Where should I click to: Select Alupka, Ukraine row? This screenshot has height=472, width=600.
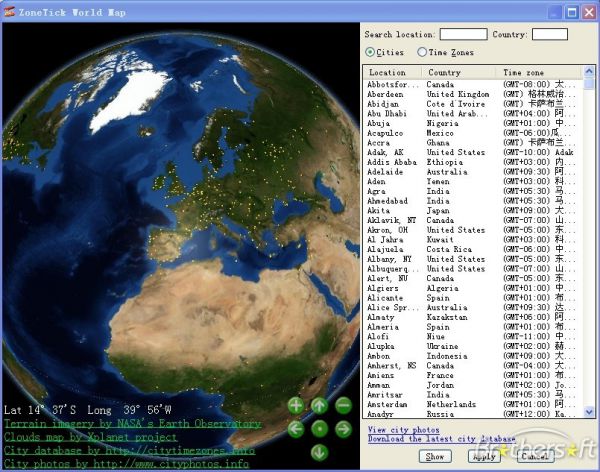pos(473,346)
